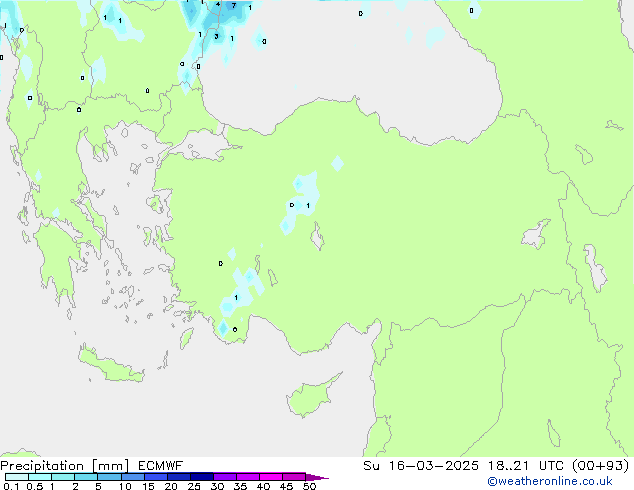Click the weatheronline.co.uk copyright link
This screenshot has width=634, height=490.
(549, 481)
